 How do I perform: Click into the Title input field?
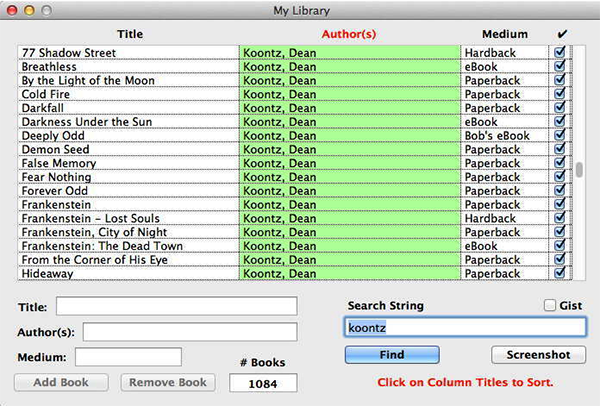176,306
